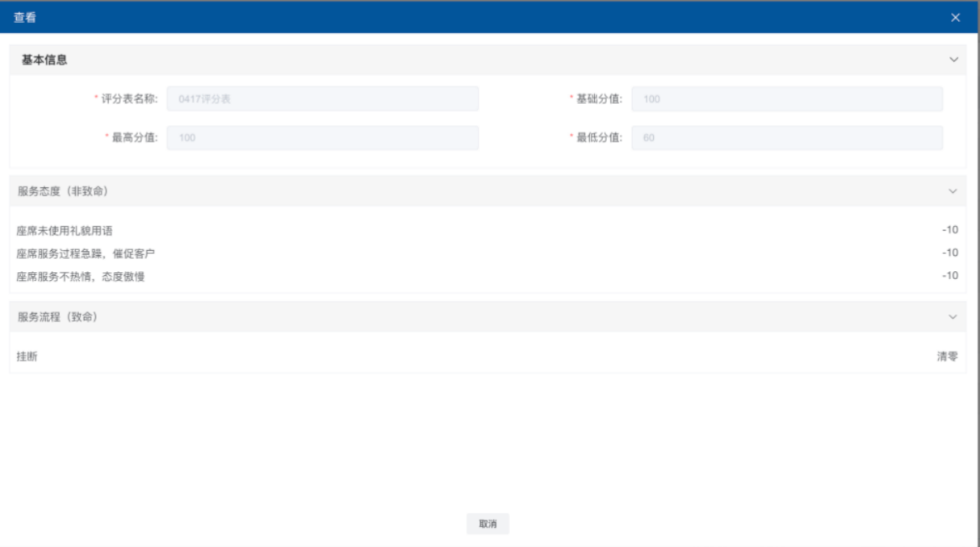The width and height of the screenshot is (980, 547).
Task: Close the 查看 dialog with the X
Action: [x=955, y=18]
